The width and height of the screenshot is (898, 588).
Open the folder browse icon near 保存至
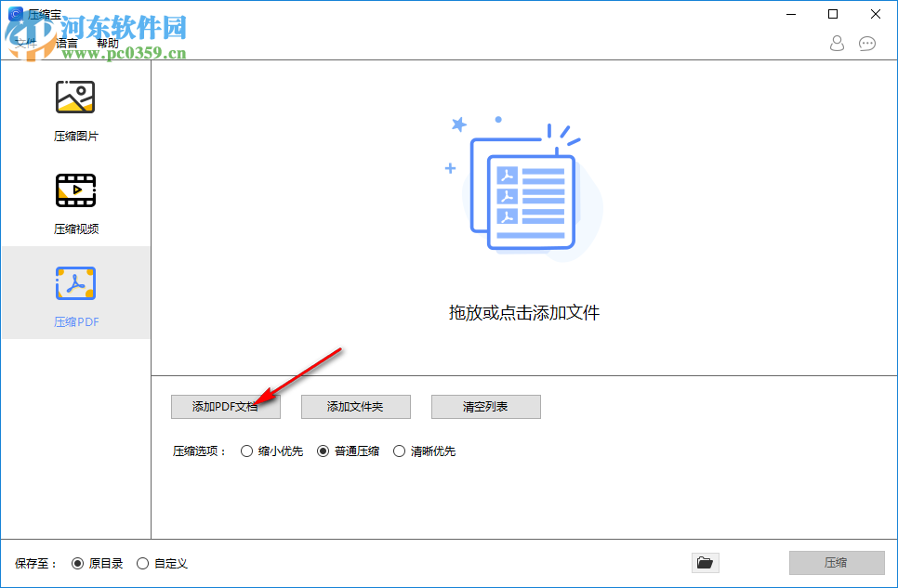click(705, 563)
